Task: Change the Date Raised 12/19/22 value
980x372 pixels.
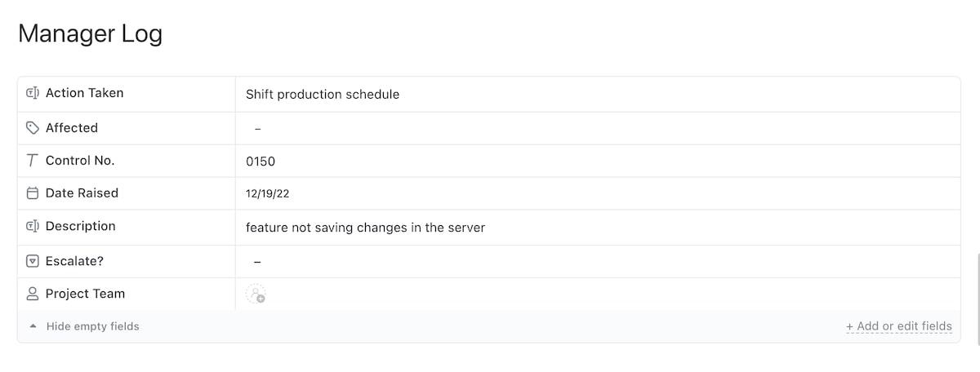Action: coord(267,194)
